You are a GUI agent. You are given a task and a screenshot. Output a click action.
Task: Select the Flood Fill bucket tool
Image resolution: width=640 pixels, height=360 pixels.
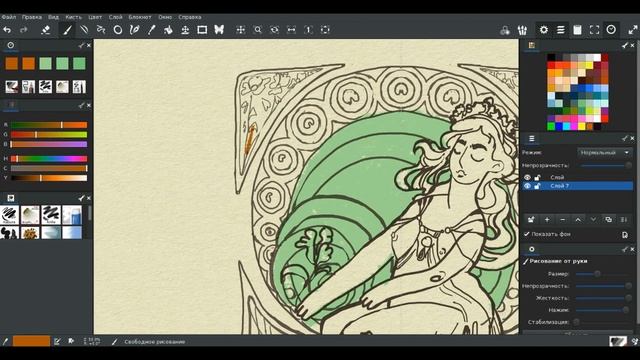coord(168,30)
